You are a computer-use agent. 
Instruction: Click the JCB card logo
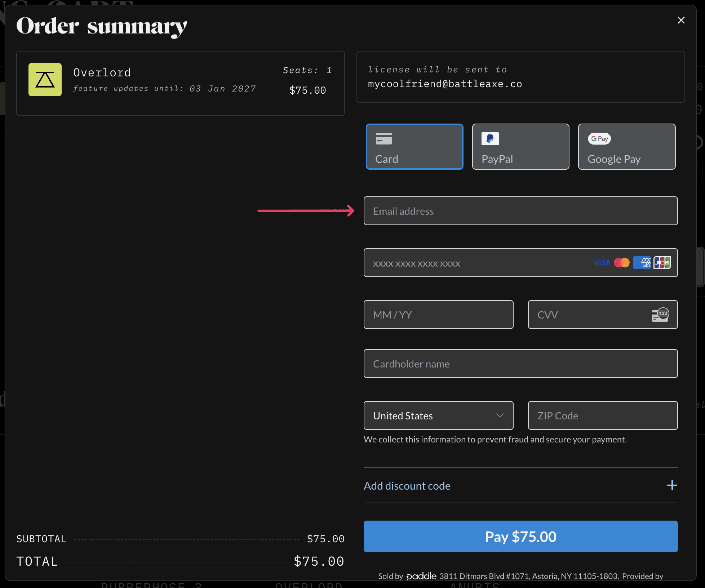662,263
